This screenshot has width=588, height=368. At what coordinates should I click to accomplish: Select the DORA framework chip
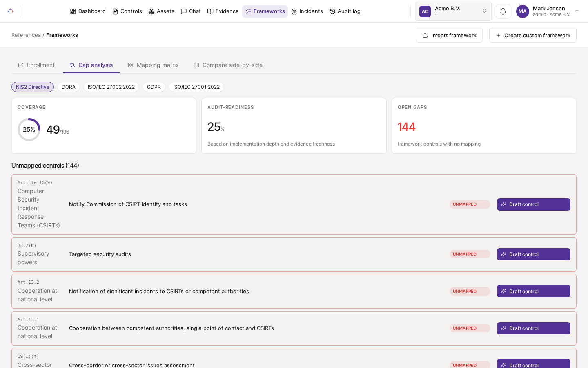pyautogui.click(x=69, y=87)
